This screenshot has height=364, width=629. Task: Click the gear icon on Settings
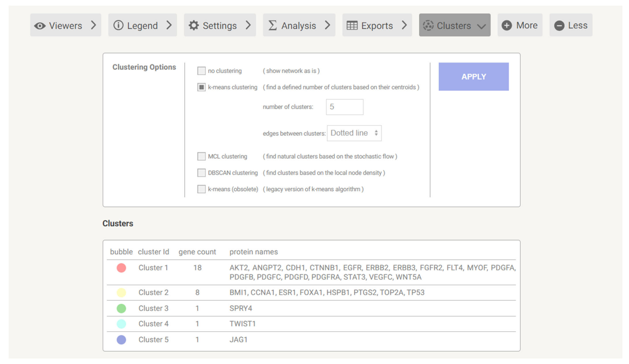194,25
